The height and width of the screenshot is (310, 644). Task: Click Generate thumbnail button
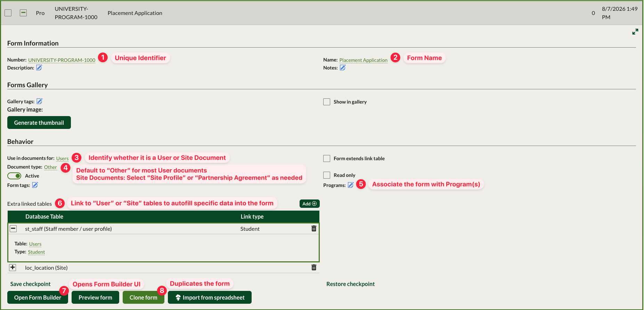[39, 123]
